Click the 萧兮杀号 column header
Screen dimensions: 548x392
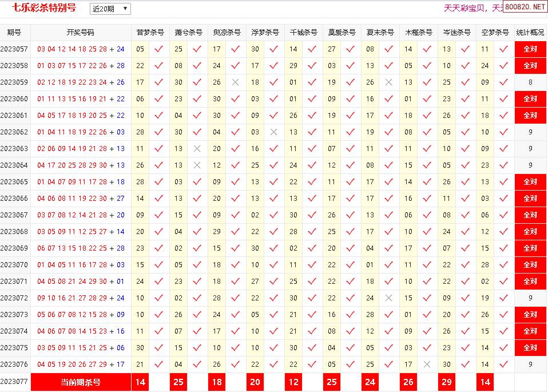[189, 33]
